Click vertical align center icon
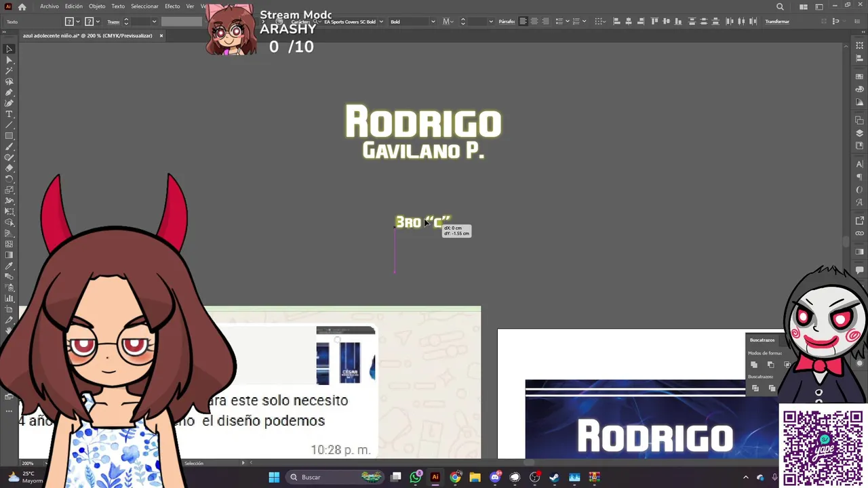 coord(667,22)
